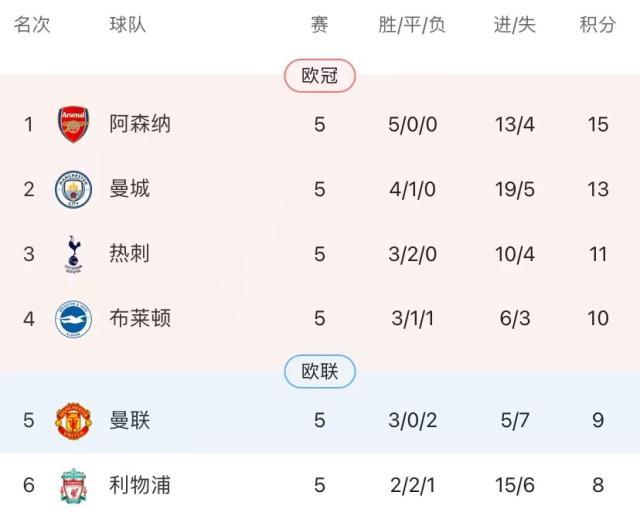Click the 名次 rank column header
This screenshot has height=526, width=640.
(31, 25)
